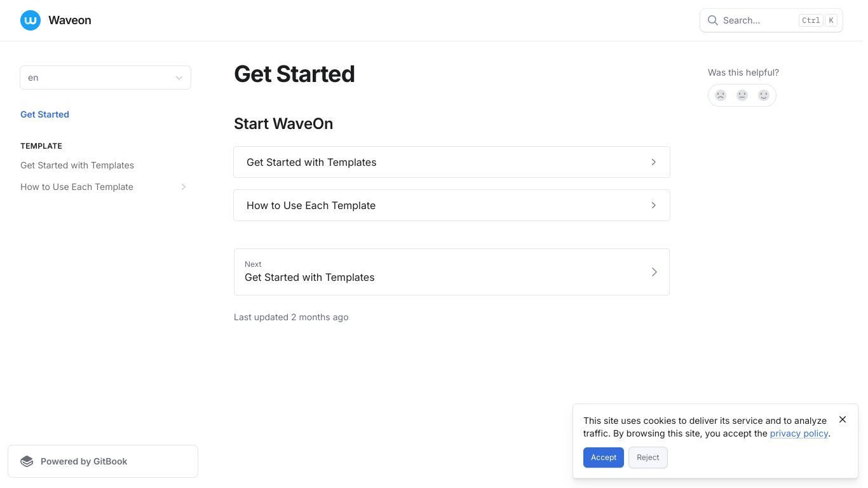Open the Powered by GitBook link
Screen dimensions: 868x488
coord(103,461)
